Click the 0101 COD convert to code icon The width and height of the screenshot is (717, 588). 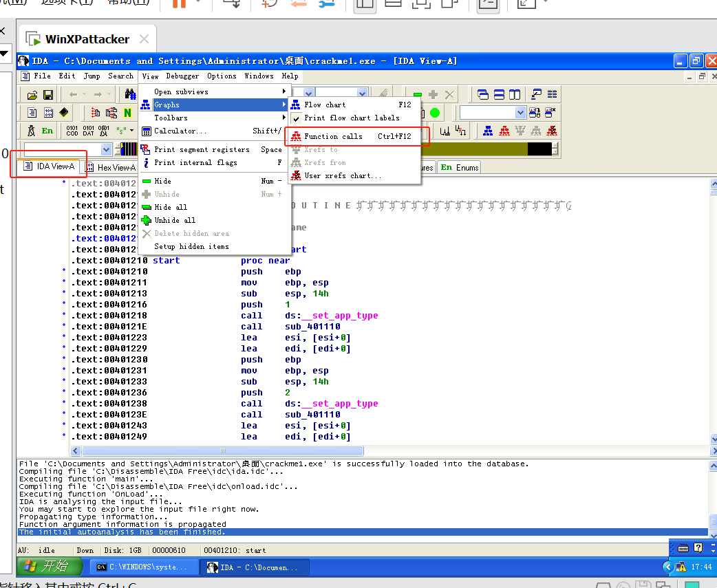[72, 131]
